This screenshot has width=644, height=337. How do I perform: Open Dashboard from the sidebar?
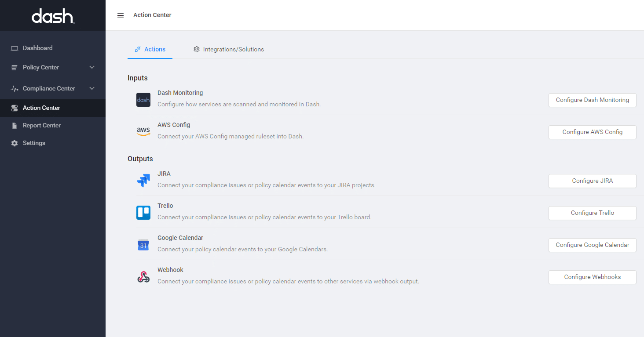pos(53,48)
